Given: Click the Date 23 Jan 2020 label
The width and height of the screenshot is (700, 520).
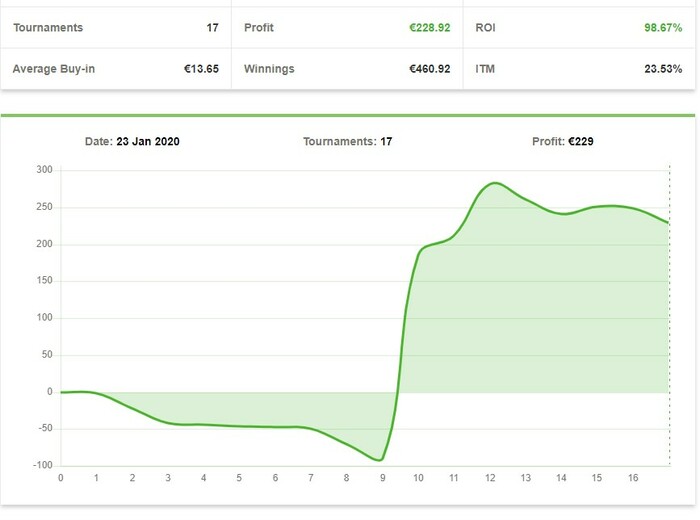Looking at the screenshot, I should [132, 141].
